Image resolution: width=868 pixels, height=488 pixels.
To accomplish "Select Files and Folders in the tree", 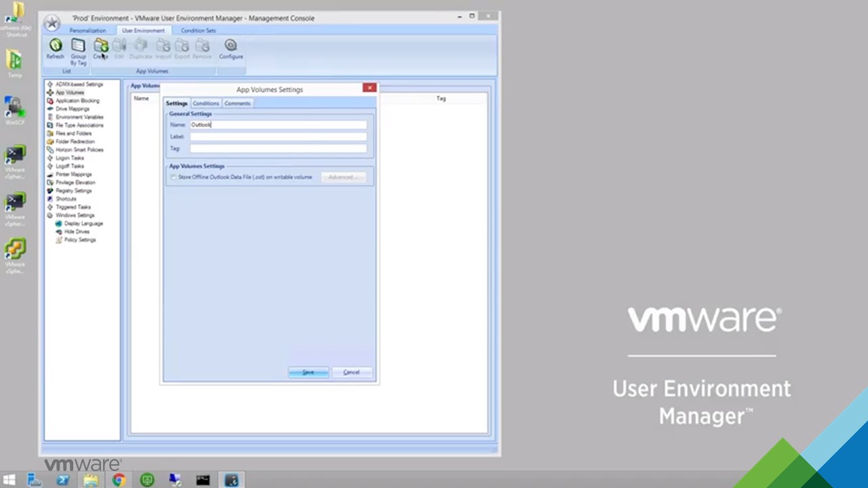I will [73, 134].
